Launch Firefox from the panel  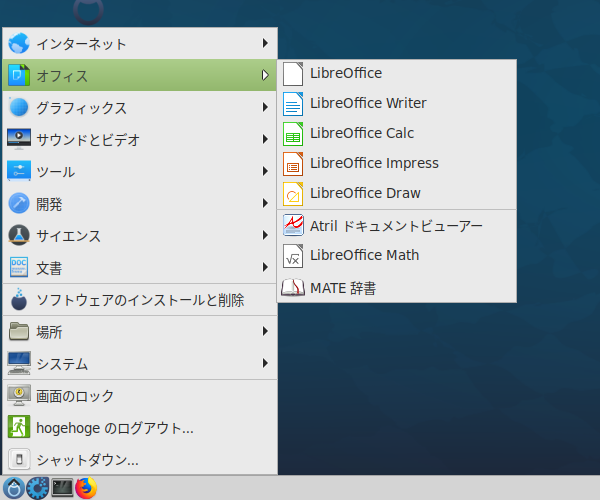(x=86, y=488)
